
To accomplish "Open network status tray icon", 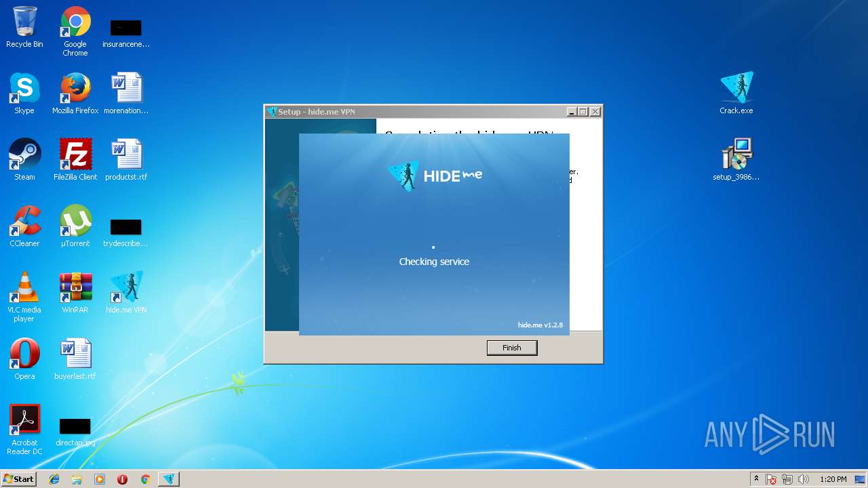I will pos(788,479).
